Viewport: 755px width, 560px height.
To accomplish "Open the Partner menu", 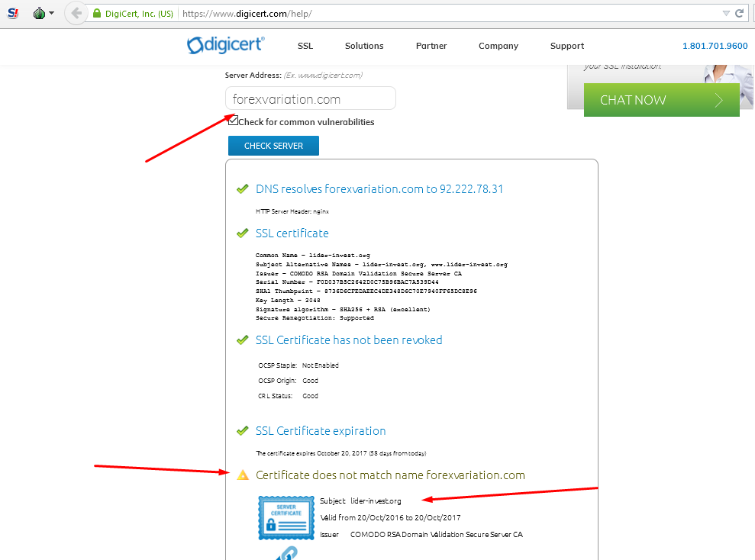I will pyautogui.click(x=431, y=46).
